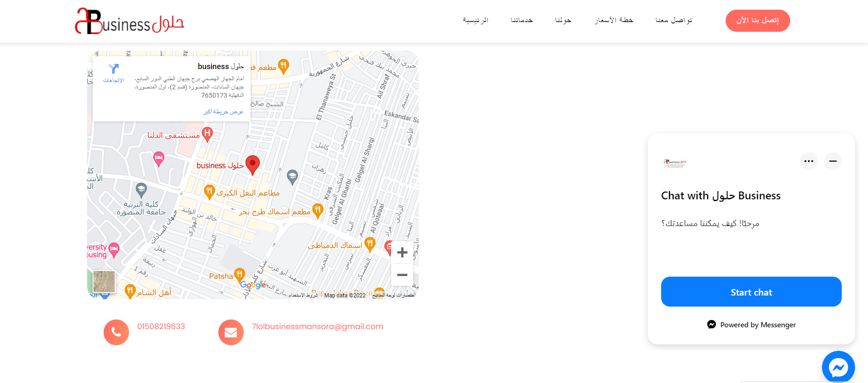
Task: Click the orange email envelope icon
Action: 231,332
